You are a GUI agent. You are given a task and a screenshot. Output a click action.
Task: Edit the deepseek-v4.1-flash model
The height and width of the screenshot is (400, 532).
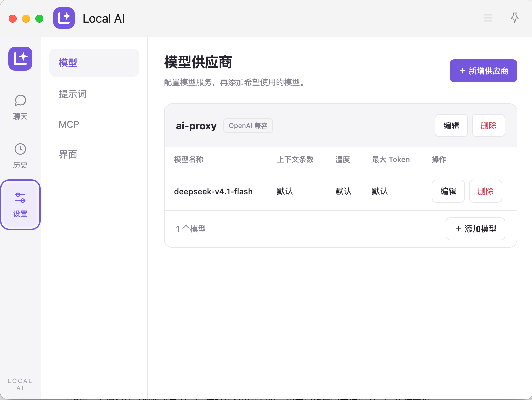[x=448, y=191]
